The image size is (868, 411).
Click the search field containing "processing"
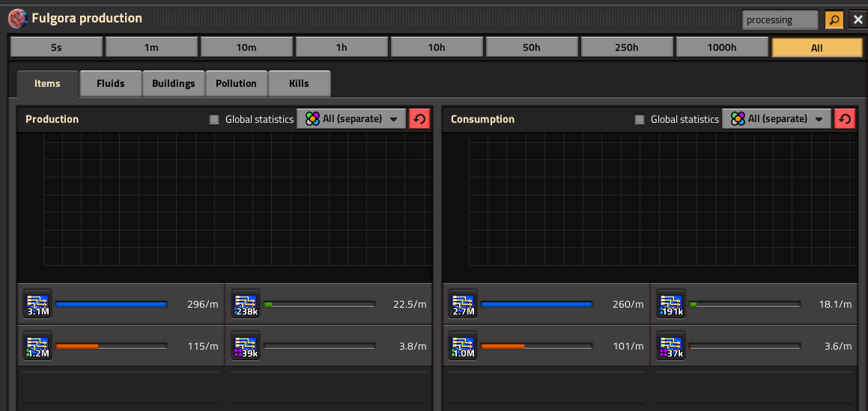click(780, 20)
